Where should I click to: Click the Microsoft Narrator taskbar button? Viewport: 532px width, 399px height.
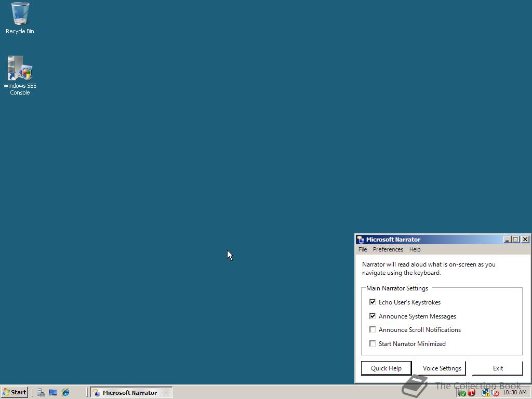[x=131, y=393]
